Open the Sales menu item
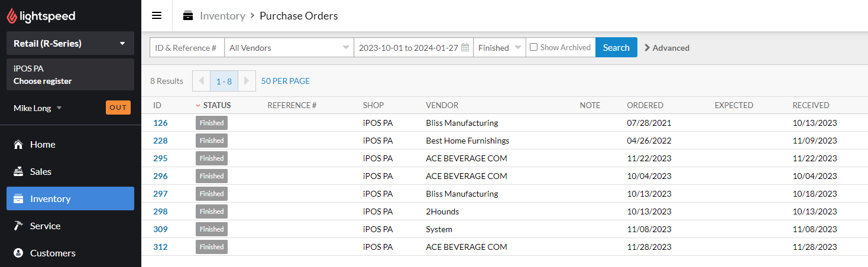The width and height of the screenshot is (868, 267). (x=70, y=172)
